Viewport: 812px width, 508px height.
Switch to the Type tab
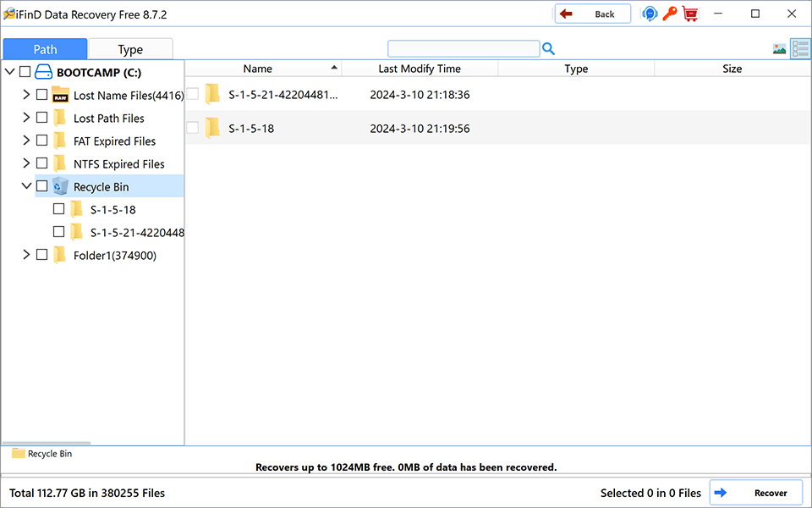[x=130, y=49]
